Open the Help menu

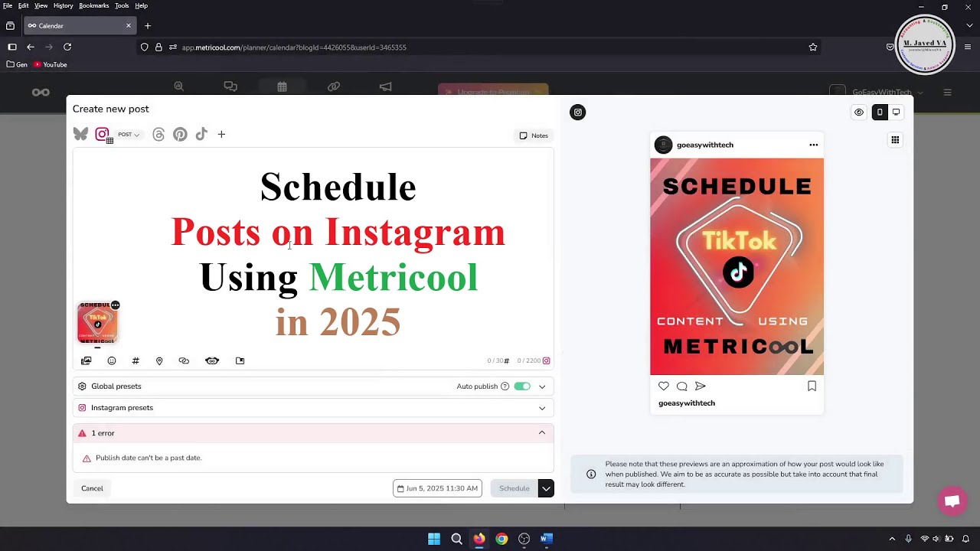point(142,6)
